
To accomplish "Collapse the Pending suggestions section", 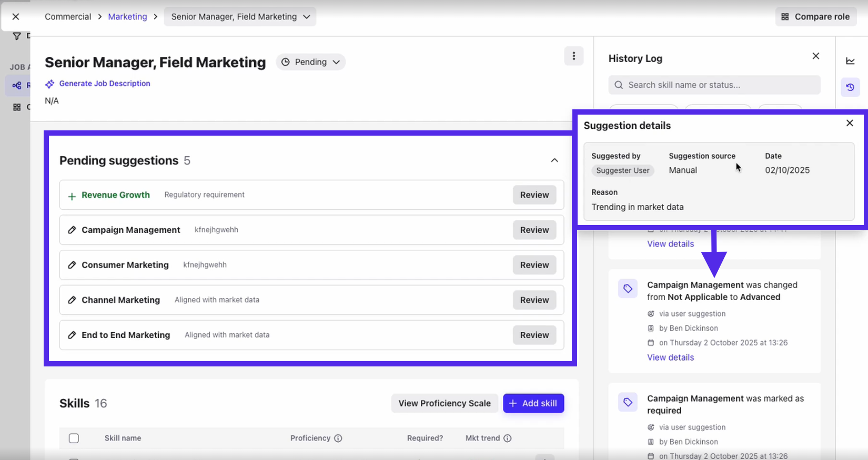I will coord(554,160).
